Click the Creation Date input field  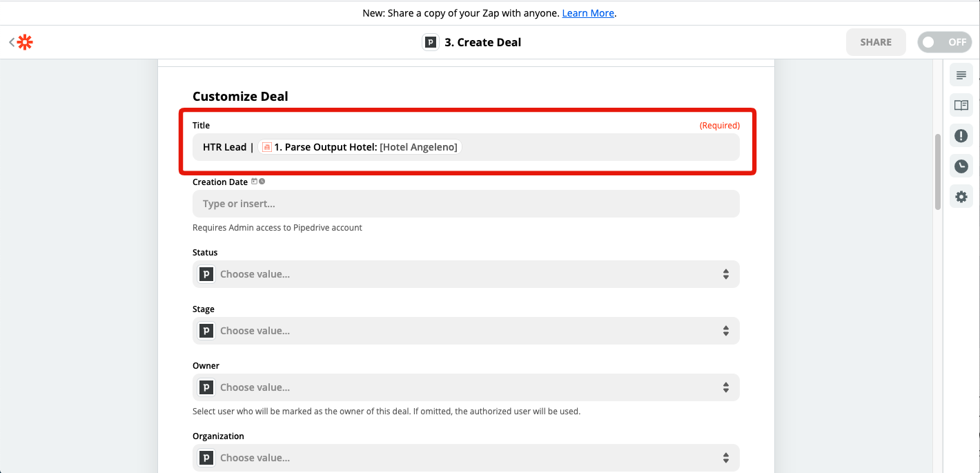(x=466, y=204)
